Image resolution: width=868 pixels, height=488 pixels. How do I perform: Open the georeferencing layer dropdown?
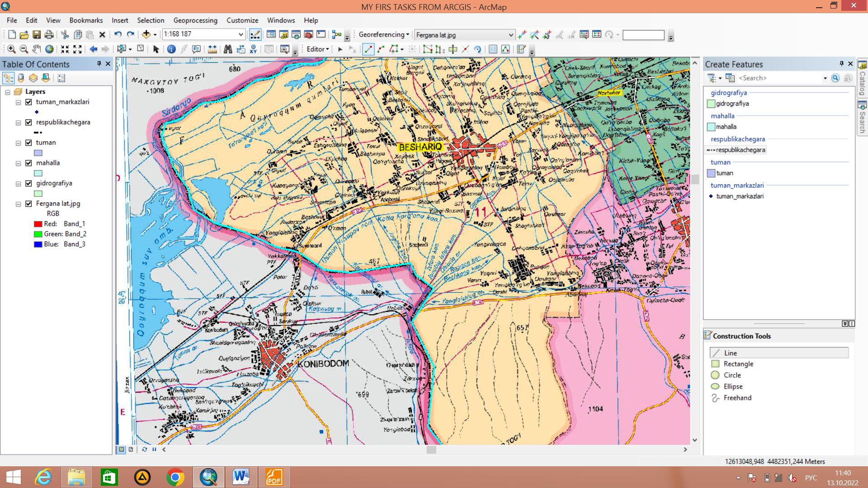click(510, 35)
